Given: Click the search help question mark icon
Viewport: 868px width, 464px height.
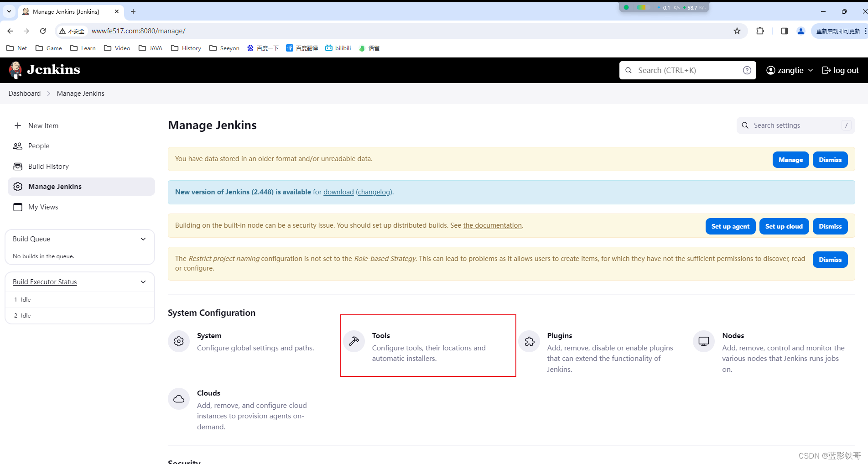Looking at the screenshot, I should click(747, 70).
